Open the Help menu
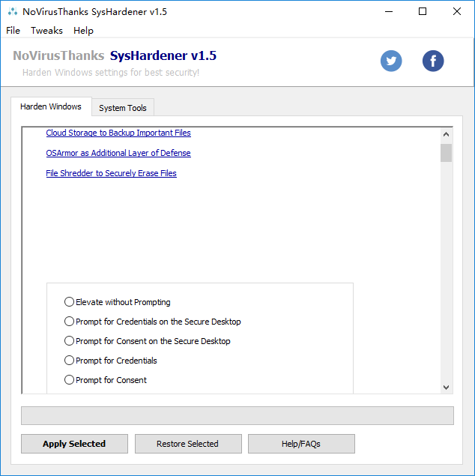 83,30
